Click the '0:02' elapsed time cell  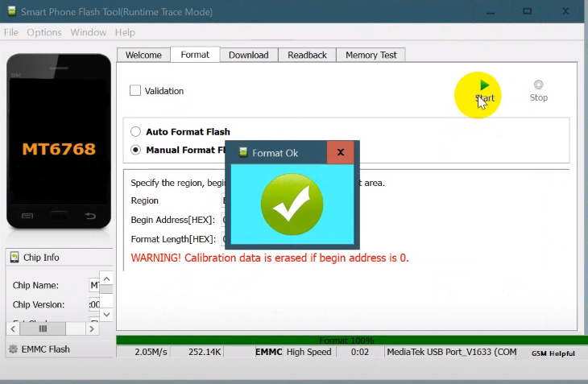coord(359,352)
